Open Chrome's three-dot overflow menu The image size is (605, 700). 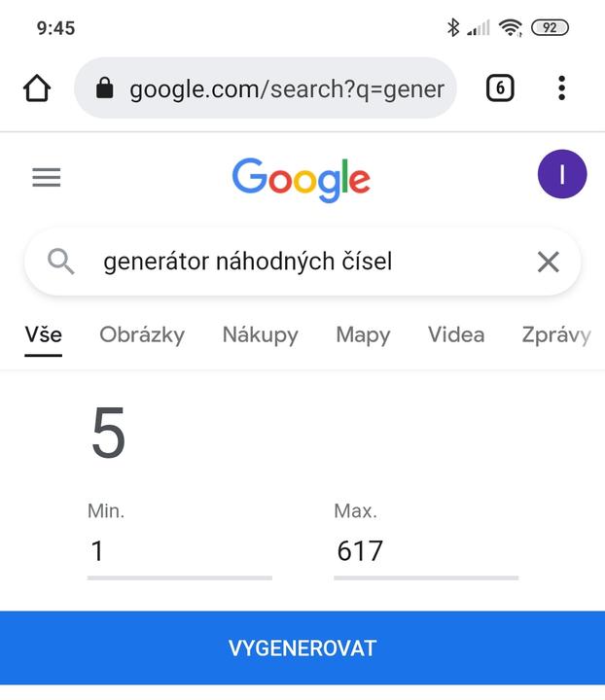pyautogui.click(x=561, y=88)
